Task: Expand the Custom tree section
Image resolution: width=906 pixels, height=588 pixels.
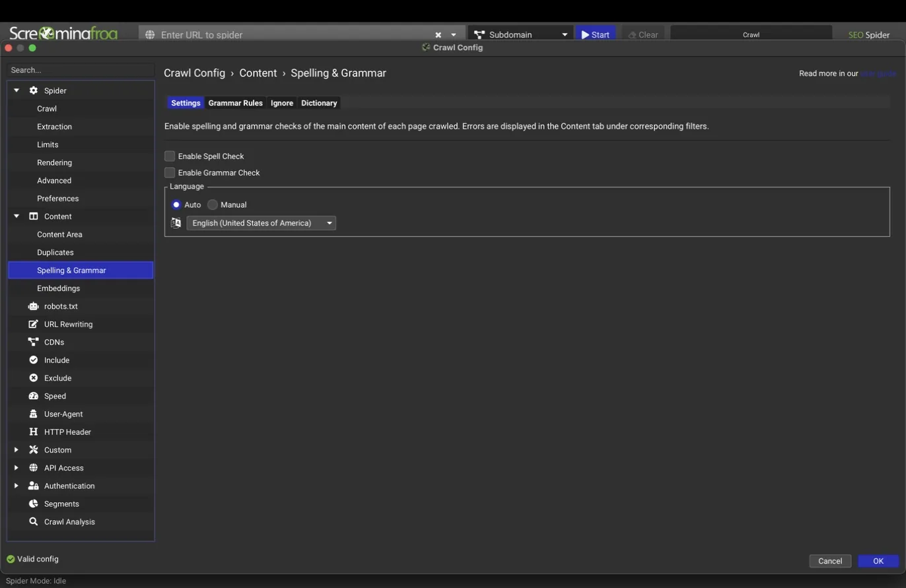Action: pyautogui.click(x=17, y=450)
